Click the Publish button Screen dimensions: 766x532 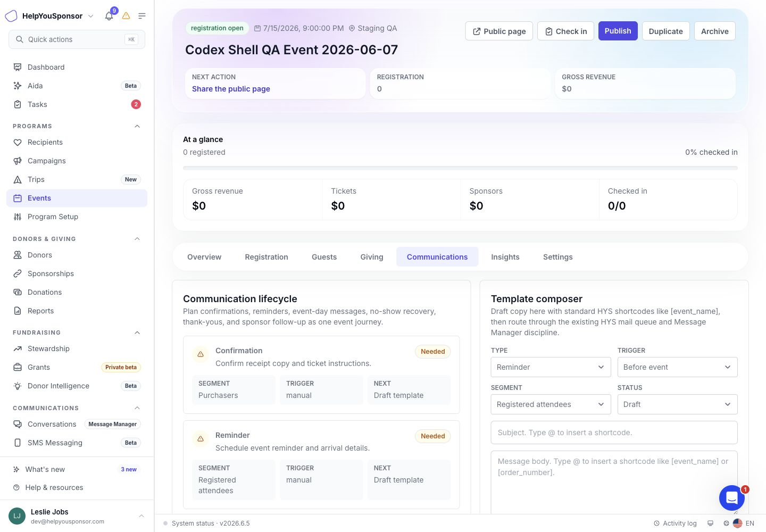(618, 31)
